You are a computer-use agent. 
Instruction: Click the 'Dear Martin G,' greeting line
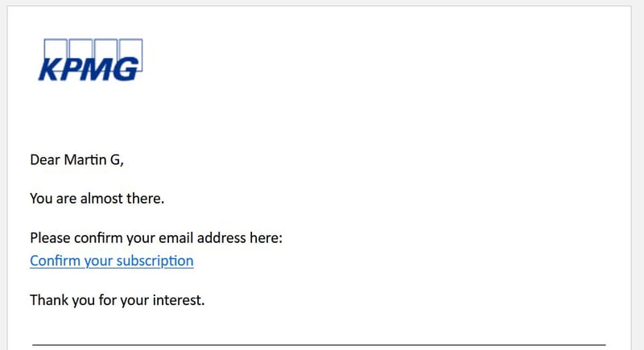[x=76, y=159]
